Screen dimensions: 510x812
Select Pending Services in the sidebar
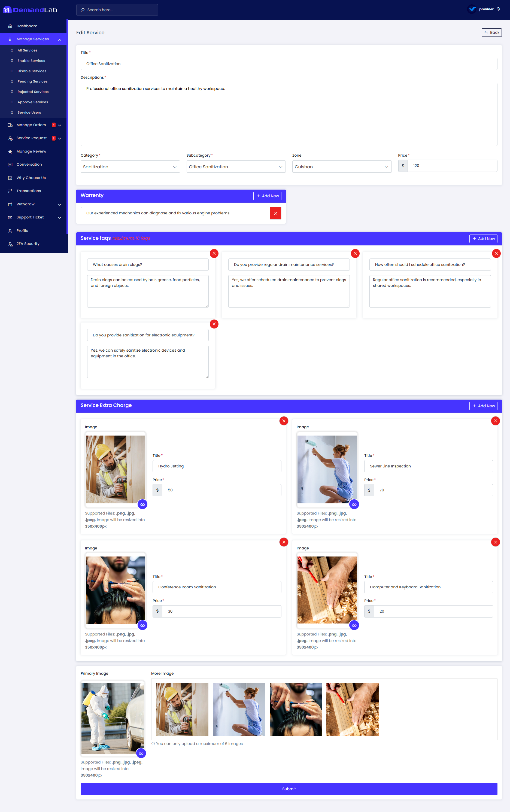point(32,81)
